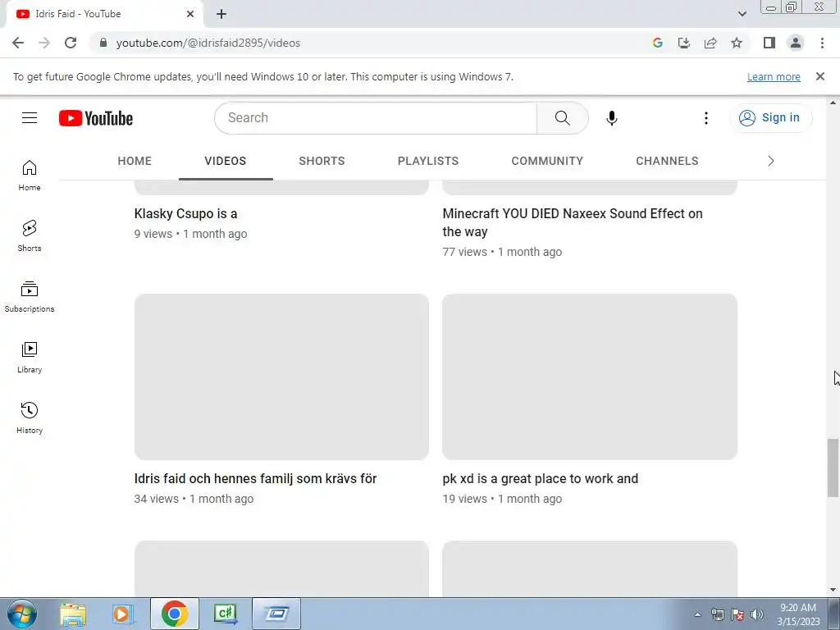840x630 pixels.
Task: Close the Idris Faid browser tab
Action: point(190,14)
